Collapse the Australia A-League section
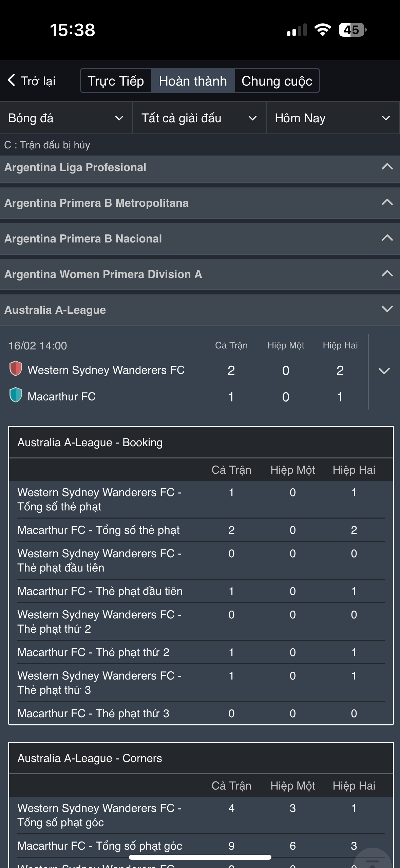This screenshot has width=400, height=868. click(x=387, y=309)
